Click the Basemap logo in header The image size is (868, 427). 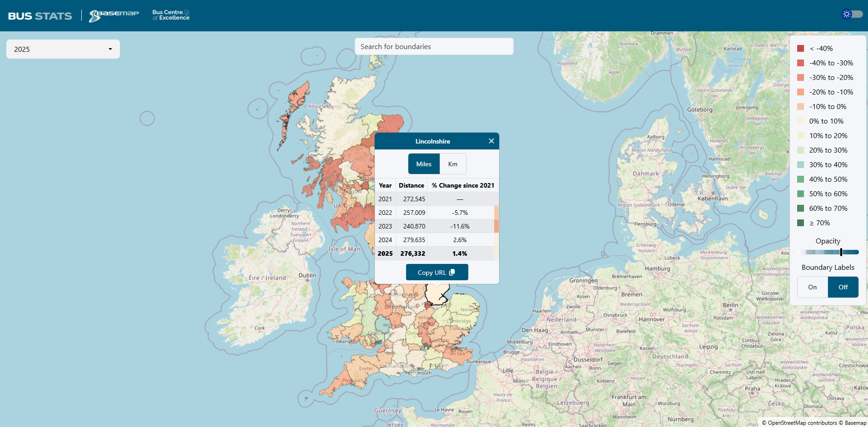tap(114, 15)
